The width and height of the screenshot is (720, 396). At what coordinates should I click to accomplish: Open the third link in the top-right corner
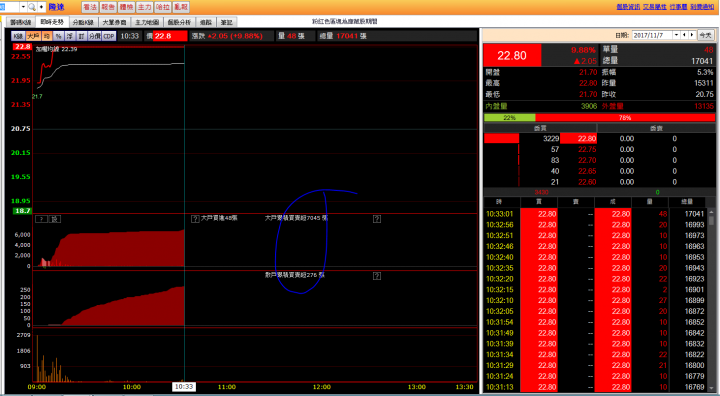point(678,7)
